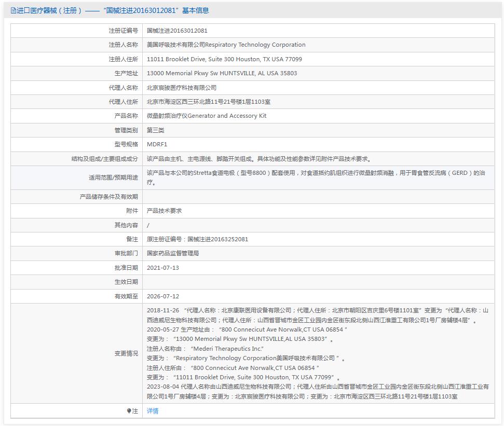Click the 适用范围/预期用途 label
This screenshot has height=426, width=504.
tap(114, 177)
